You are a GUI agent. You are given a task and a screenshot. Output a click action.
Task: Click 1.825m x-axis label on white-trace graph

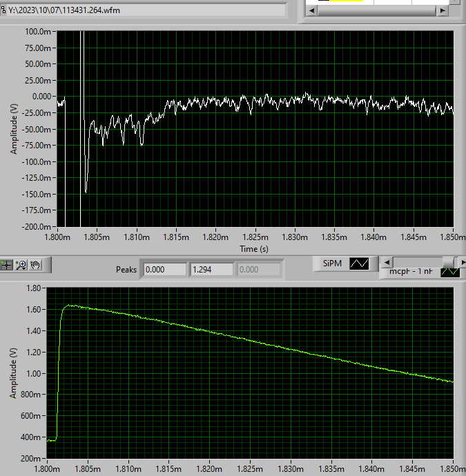point(255,237)
